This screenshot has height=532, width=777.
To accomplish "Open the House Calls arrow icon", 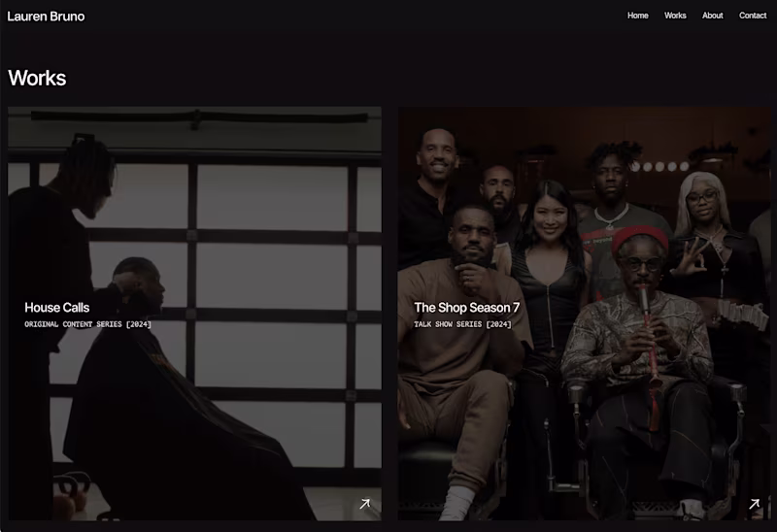I will pyautogui.click(x=365, y=504).
